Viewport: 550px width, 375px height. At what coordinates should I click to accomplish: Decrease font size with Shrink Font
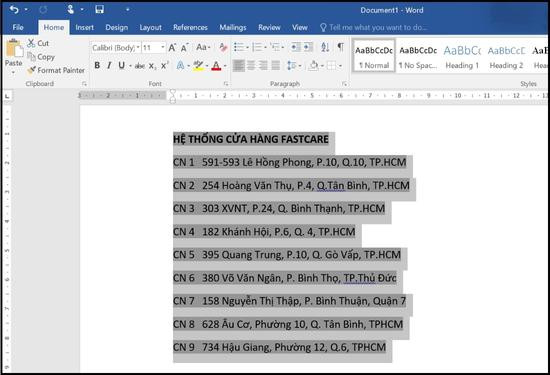185,47
